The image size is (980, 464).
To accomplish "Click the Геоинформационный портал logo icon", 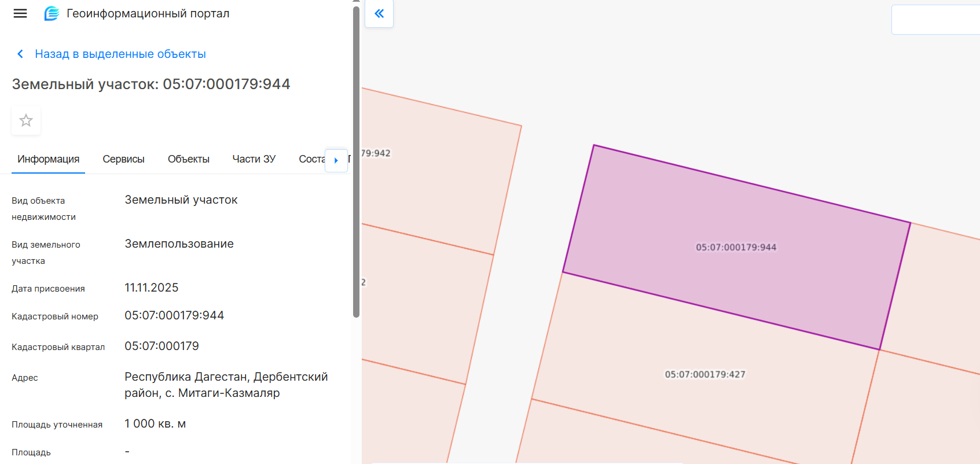I will 52,13.
